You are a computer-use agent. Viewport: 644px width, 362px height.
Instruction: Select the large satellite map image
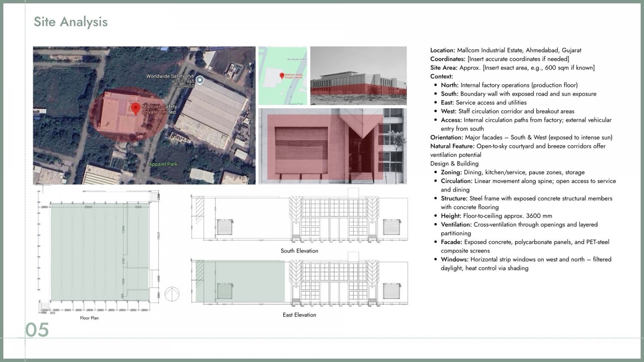[x=144, y=115]
